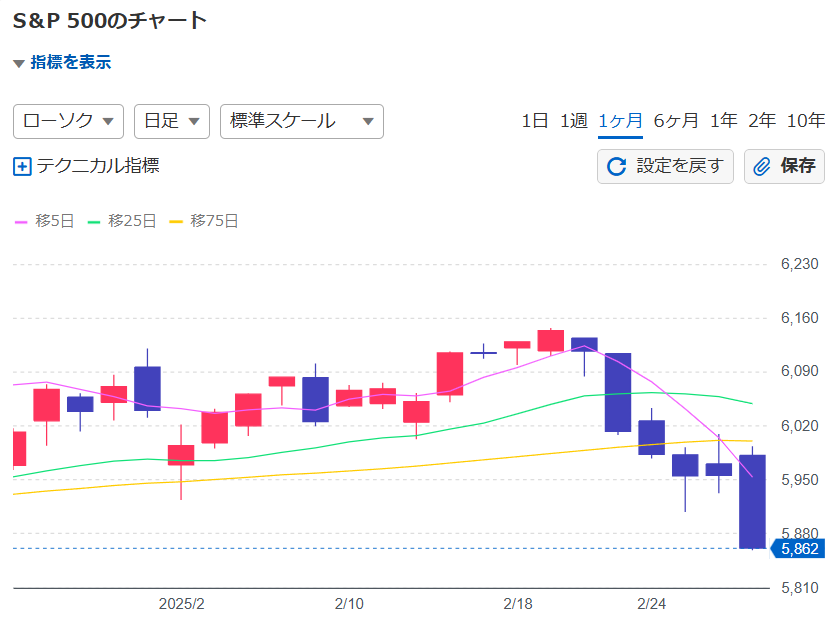Image resolution: width=837 pixels, height=617 pixels.
Task: Click the tall red candlestick after 2/10
Action: click(450, 374)
